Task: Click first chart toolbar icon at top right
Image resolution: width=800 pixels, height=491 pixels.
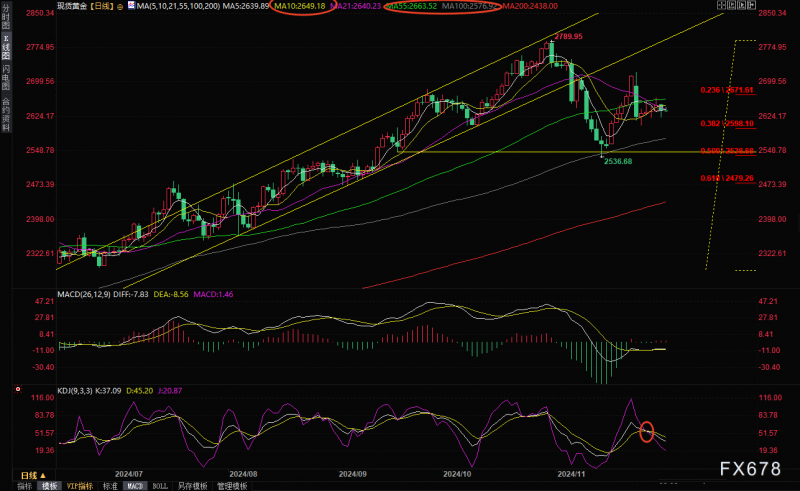Action: point(721,5)
